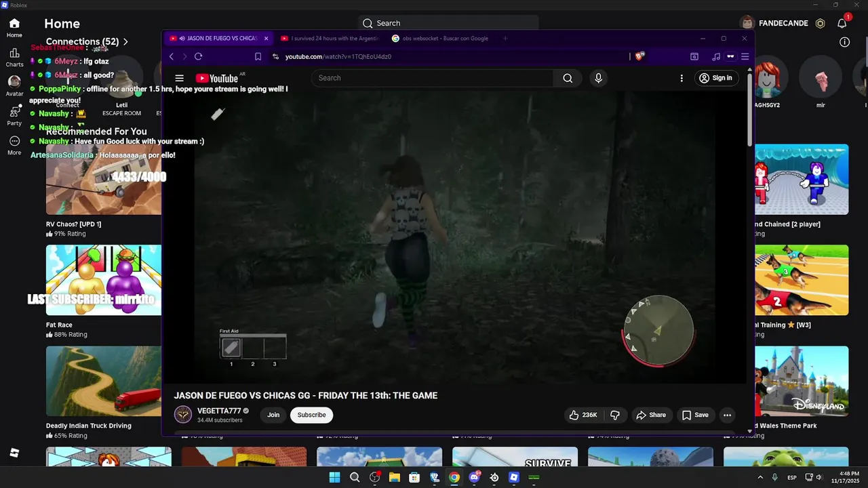Go to YouTube home via logo

click(216, 78)
